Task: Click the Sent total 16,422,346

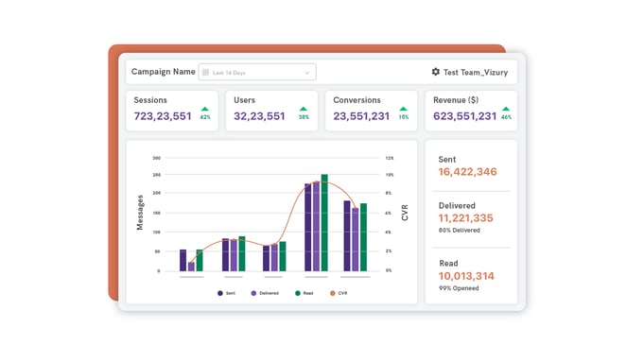Action: click(x=467, y=172)
